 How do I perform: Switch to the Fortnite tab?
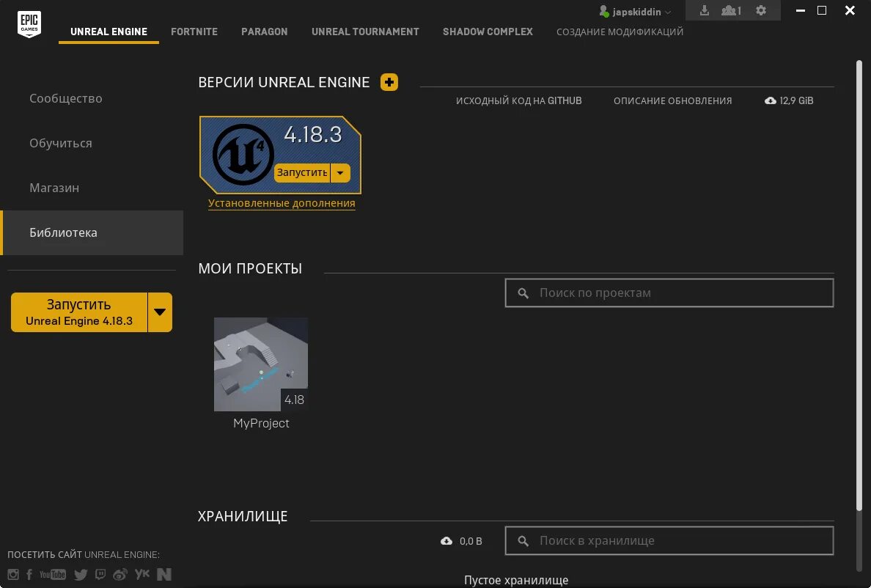click(194, 32)
